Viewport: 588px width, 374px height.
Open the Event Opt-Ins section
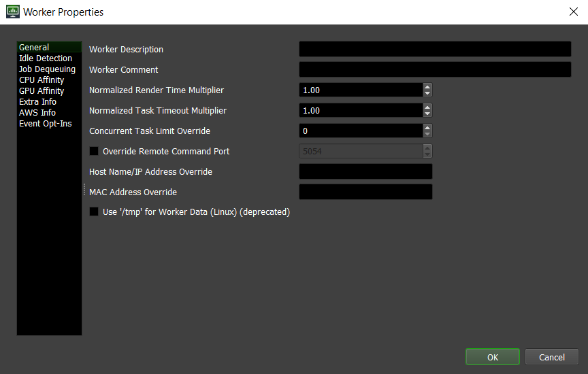coord(49,123)
